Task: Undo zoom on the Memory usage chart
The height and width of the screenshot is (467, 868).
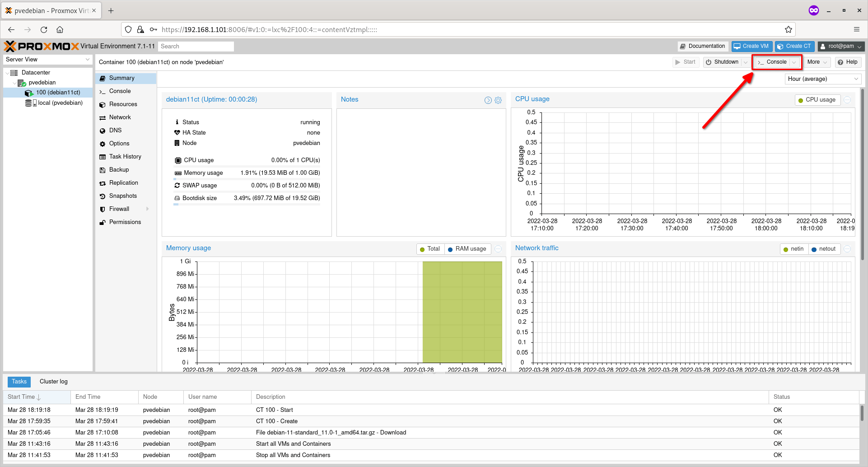Action: (498, 249)
